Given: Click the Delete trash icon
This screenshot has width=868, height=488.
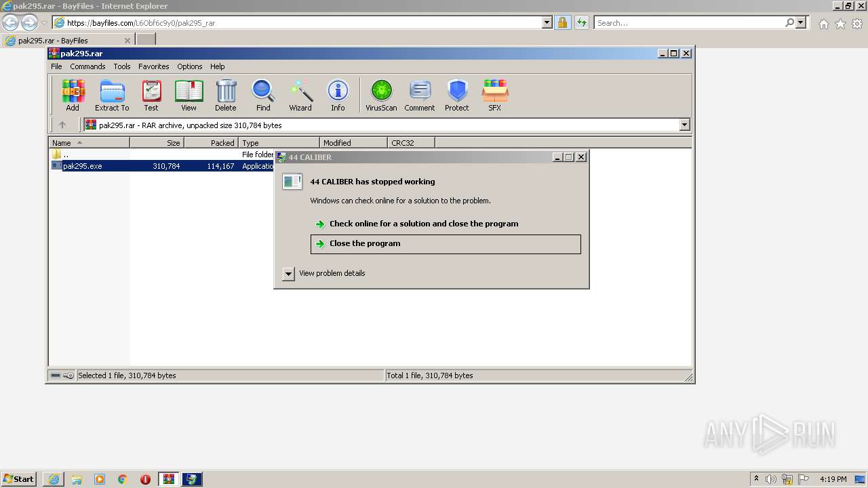Looking at the screenshot, I should click(x=226, y=95).
